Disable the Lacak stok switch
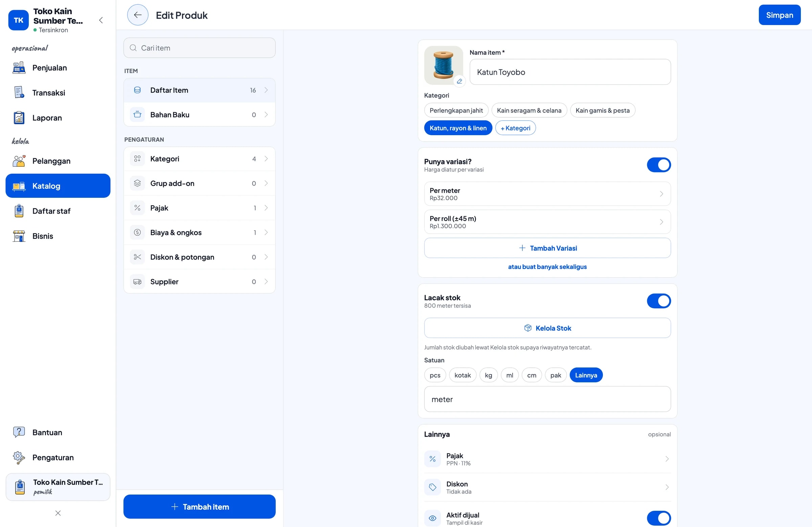 coord(658,301)
